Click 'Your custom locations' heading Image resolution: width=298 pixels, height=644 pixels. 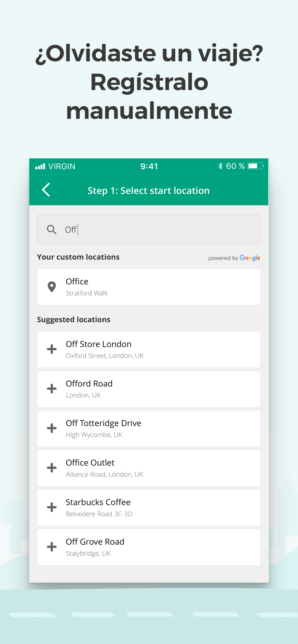78,257
